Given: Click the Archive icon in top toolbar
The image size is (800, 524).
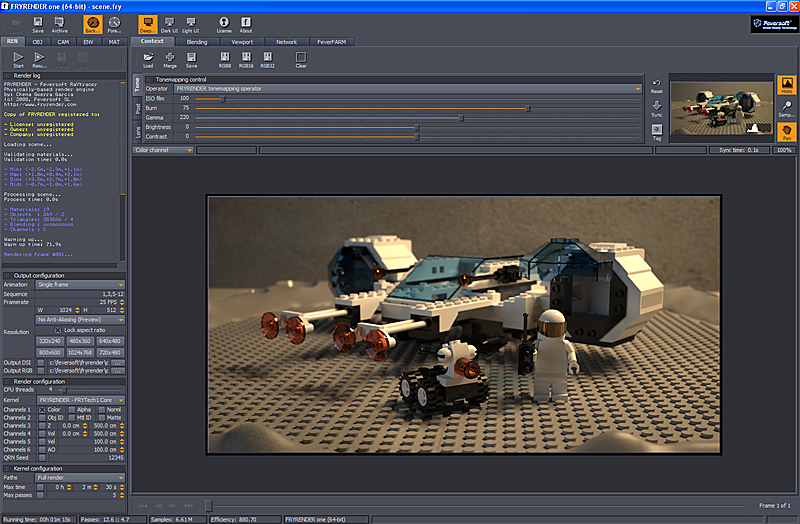Looking at the screenshot, I should click(60, 22).
